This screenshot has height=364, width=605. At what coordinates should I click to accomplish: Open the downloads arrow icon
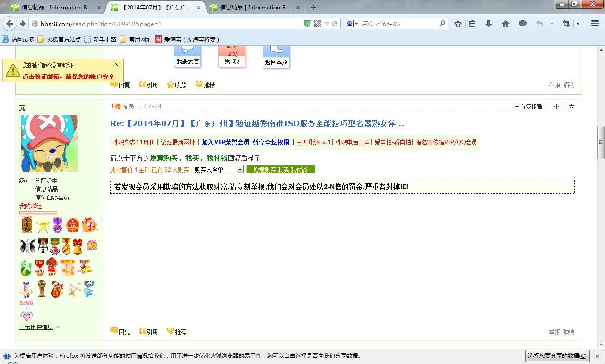click(x=489, y=24)
